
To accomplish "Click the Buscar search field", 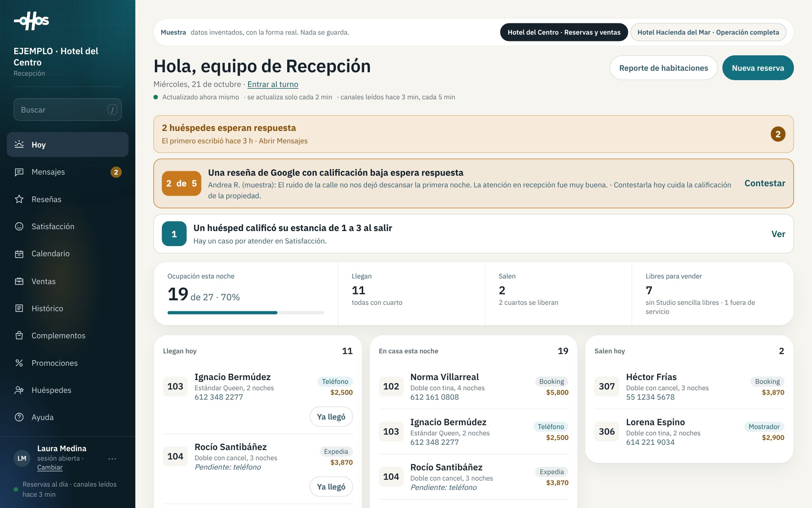I will (68, 110).
